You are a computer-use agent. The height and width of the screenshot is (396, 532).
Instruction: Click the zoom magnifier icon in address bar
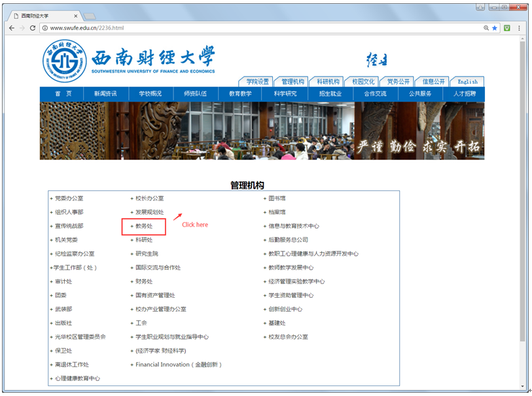click(x=486, y=28)
